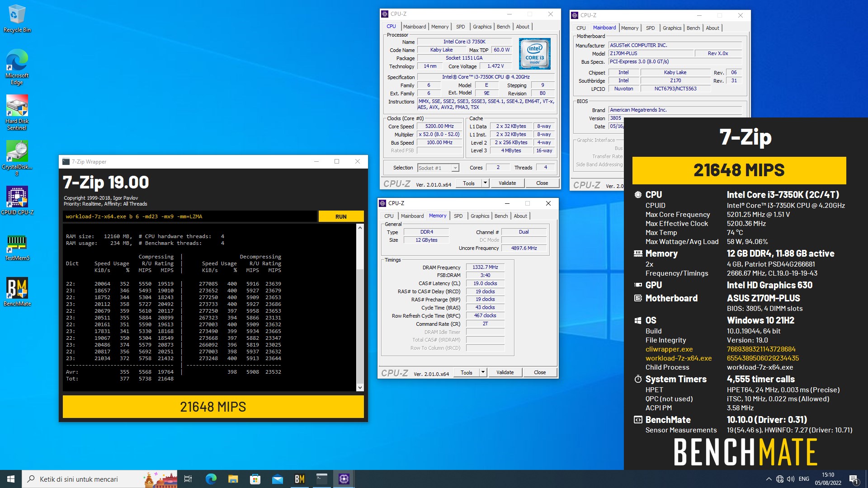This screenshot has width=868, height=488.
Task: Switch to Graphics tab in CPU-Z CPU window
Action: (482, 27)
